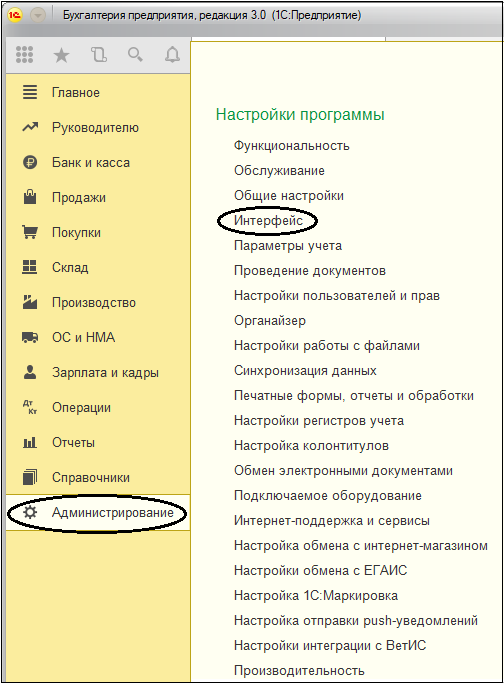The image size is (504, 683).
Task: Open favorites star icon
Action: tap(61, 55)
